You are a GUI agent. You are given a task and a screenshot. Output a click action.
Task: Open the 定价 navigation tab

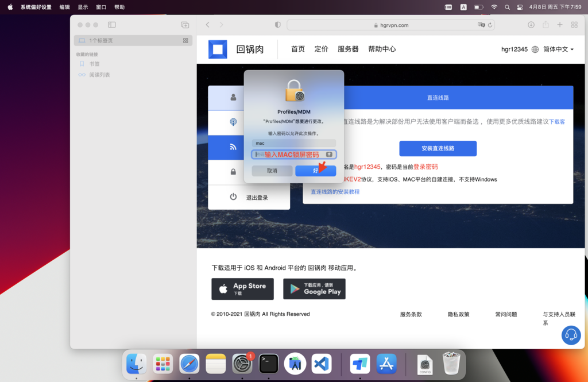point(322,49)
